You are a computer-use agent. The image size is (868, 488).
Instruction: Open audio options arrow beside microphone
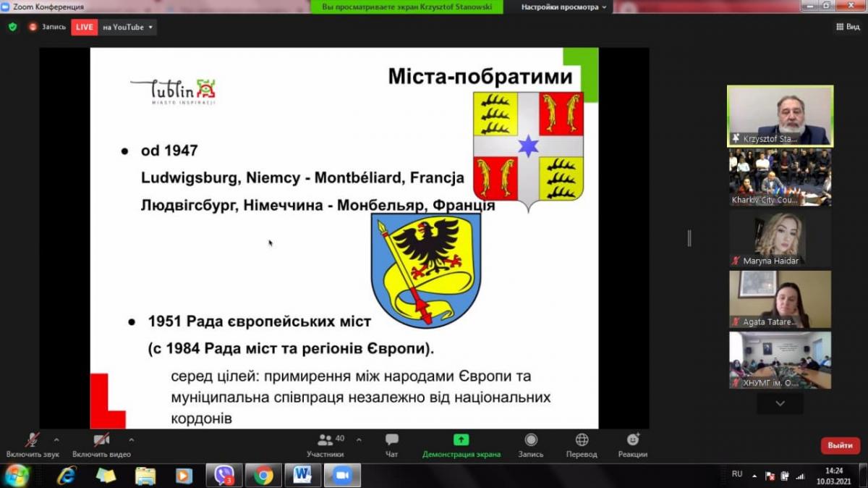(x=56, y=439)
